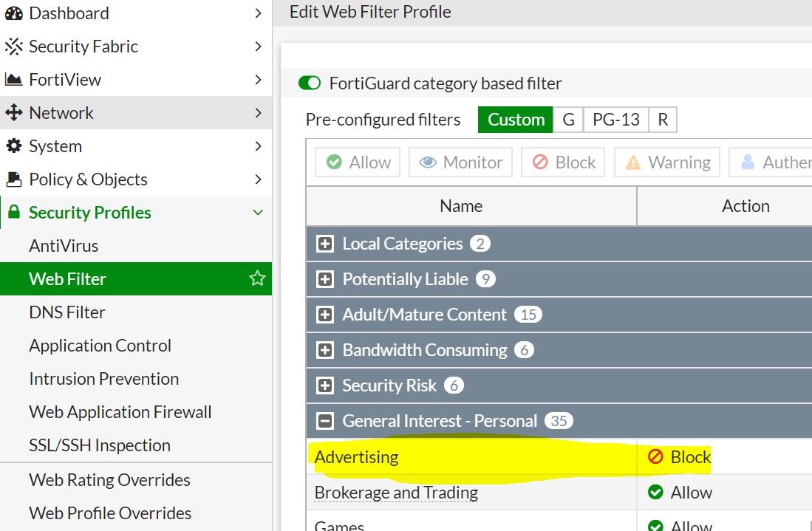The image size is (812, 531).
Task: Expand the Security Risk group
Action: click(x=324, y=386)
